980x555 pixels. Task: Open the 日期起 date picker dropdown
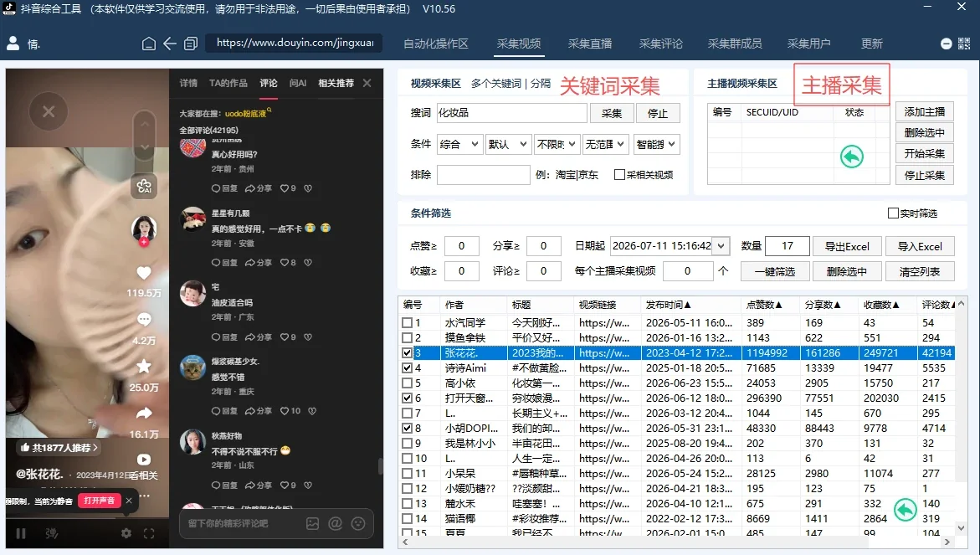(721, 246)
